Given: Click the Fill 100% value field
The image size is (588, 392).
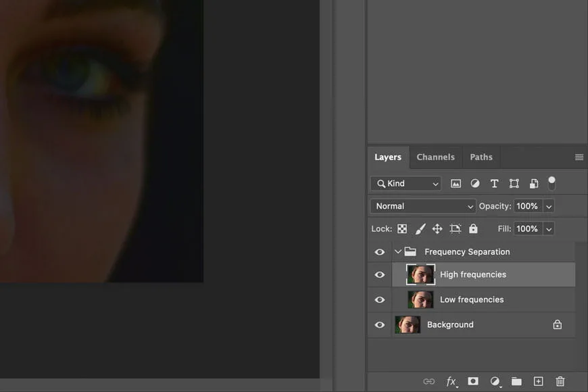Looking at the screenshot, I should 528,229.
